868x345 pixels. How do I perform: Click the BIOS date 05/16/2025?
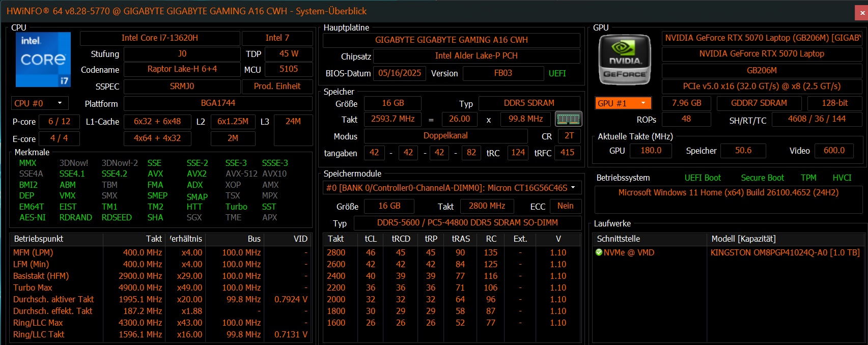click(400, 73)
